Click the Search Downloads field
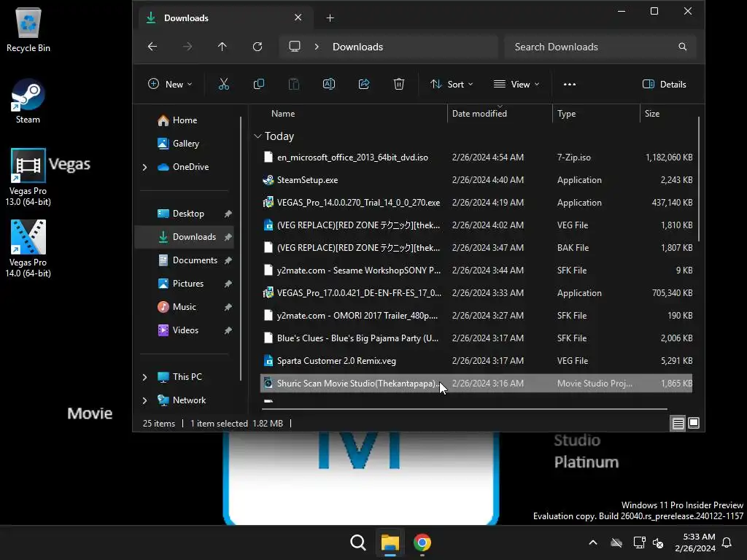Screen dimensions: 747x560 [x=600, y=47]
